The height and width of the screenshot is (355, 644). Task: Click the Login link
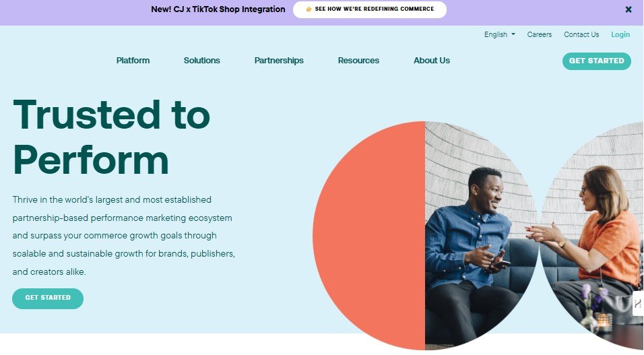pos(620,34)
